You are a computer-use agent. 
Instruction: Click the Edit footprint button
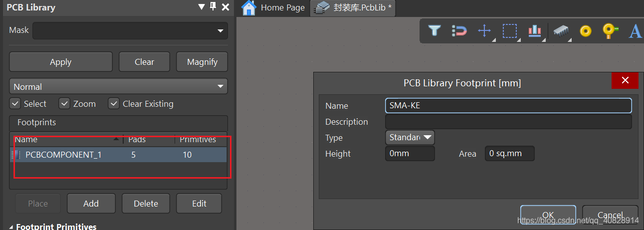point(200,204)
